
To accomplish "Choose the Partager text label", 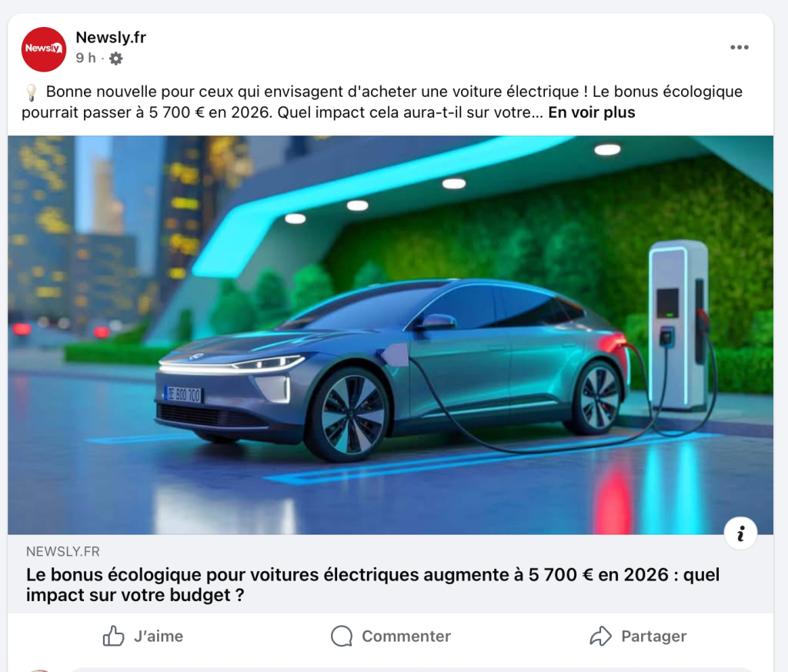I will pyautogui.click(x=653, y=637).
